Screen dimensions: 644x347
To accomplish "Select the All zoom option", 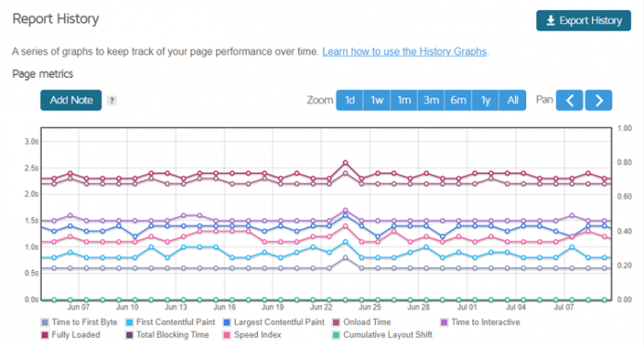I will point(512,100).
